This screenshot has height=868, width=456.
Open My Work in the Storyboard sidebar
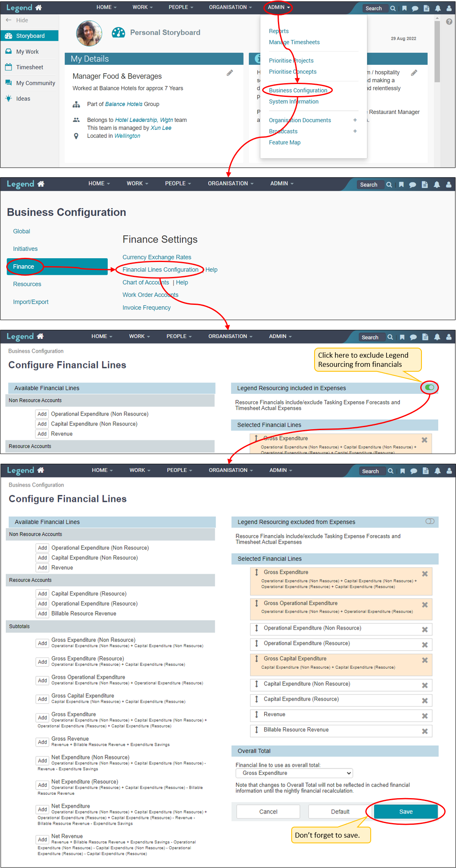click(x=27, y=52)
